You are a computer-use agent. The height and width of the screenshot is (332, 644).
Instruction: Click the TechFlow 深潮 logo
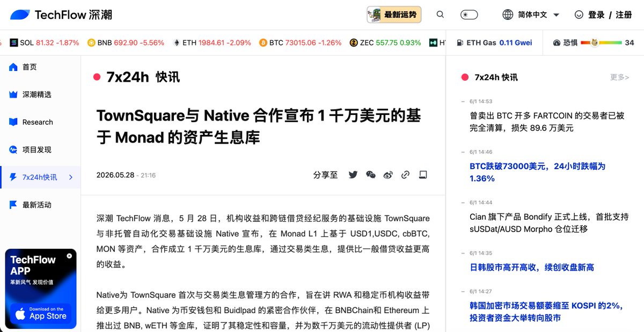(x=61, y=15)
